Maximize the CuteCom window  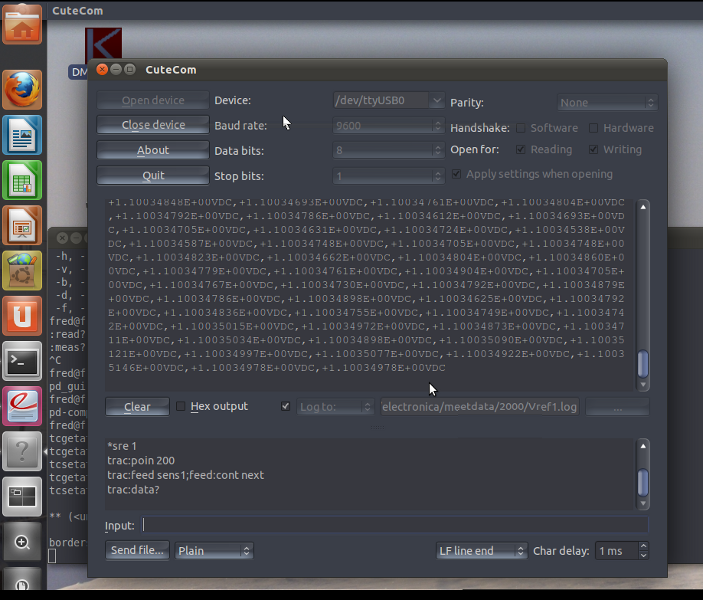(x=130, y=70)
